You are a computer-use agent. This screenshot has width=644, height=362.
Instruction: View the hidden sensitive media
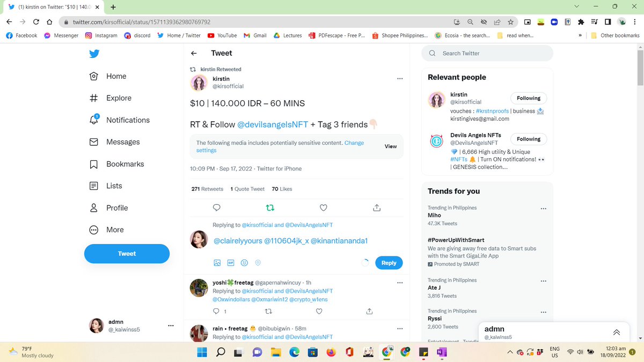[391, 146]
